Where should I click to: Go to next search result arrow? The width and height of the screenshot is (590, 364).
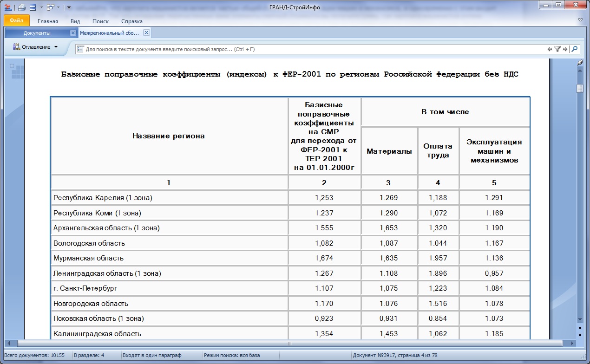click(x=565, y=49)
